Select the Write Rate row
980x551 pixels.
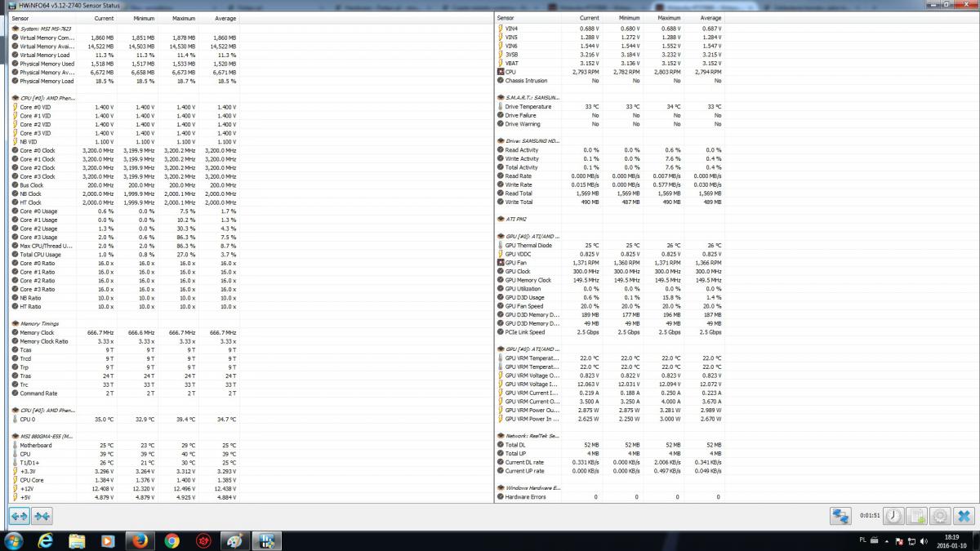610,184
